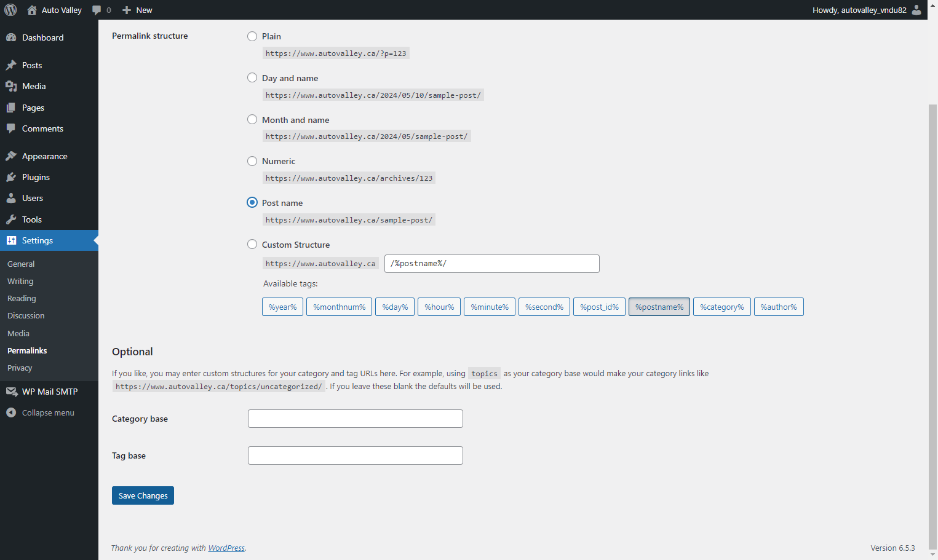Click into the Category base field
Screen dimensions: 938x560
pyautogui.click(x=356, y=419)
